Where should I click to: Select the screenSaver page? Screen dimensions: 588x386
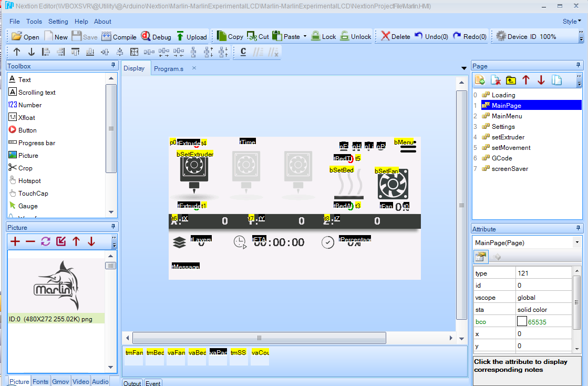click(510, 169)
